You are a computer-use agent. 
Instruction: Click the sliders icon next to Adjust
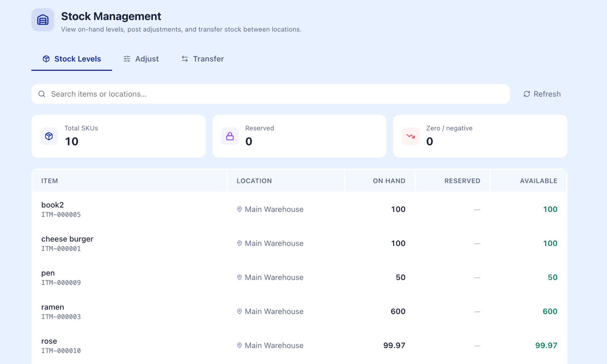pyautogui.click(x=127, y=59)
